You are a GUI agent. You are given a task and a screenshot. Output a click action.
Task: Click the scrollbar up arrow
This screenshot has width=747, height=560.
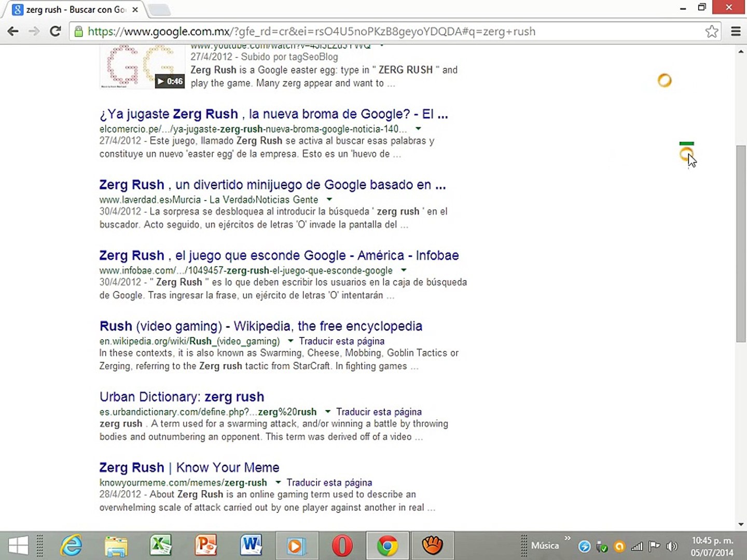click(x=741, y=51)
